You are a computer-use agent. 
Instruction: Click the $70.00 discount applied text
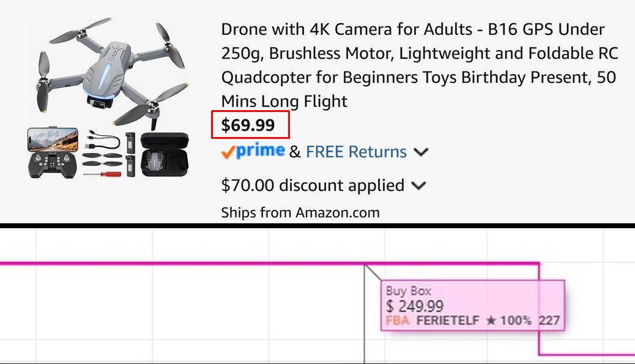coord(313,185)
